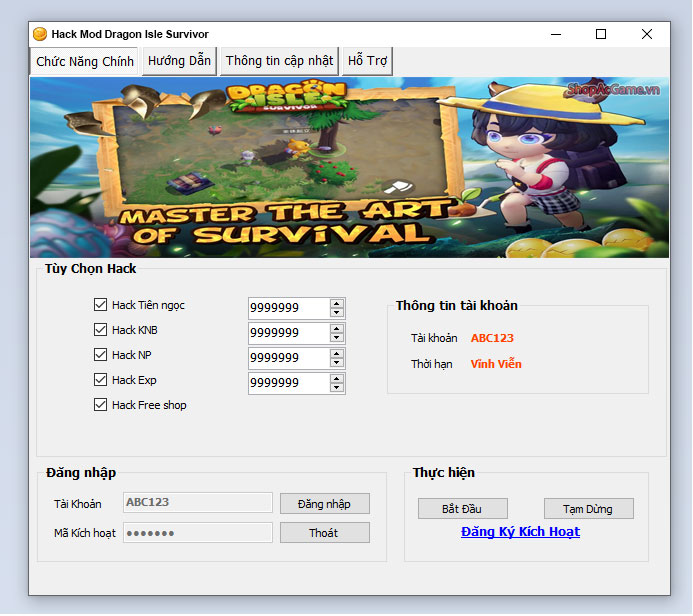Open the Thông tin cập nhật tab

pos(279,61)
